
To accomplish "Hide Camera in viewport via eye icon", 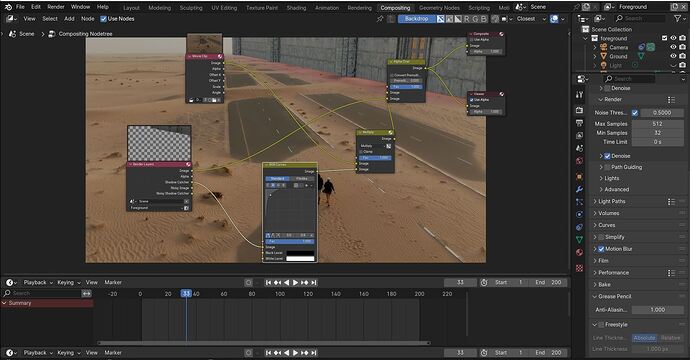I will point(673,47).
